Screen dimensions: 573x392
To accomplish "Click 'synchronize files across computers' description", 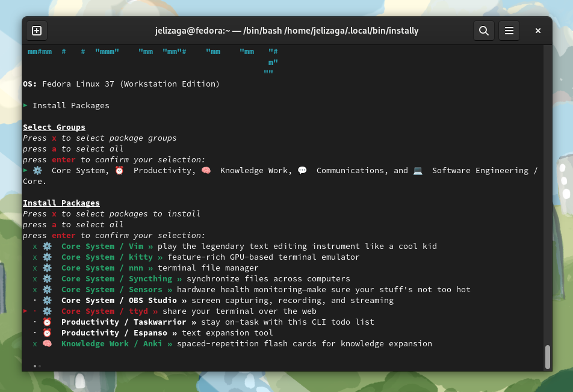I will pyautogui.click(x=268, y=279).
